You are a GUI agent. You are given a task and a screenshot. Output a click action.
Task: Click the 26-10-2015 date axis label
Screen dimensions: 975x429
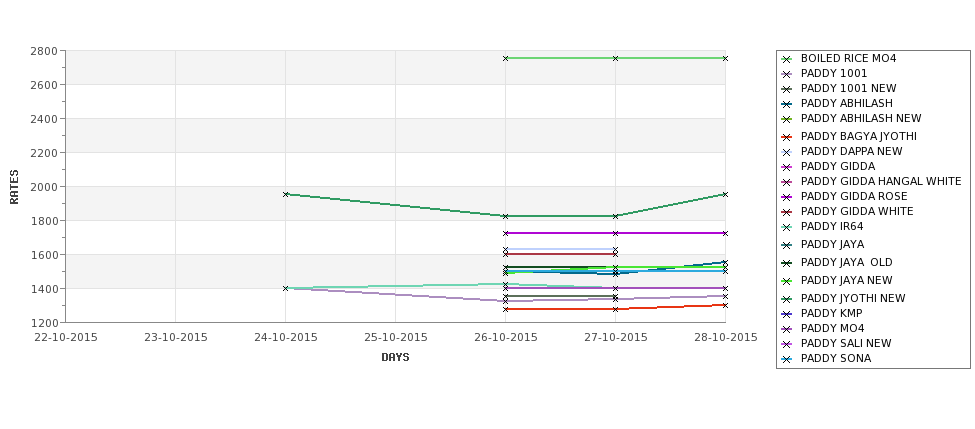506,338
